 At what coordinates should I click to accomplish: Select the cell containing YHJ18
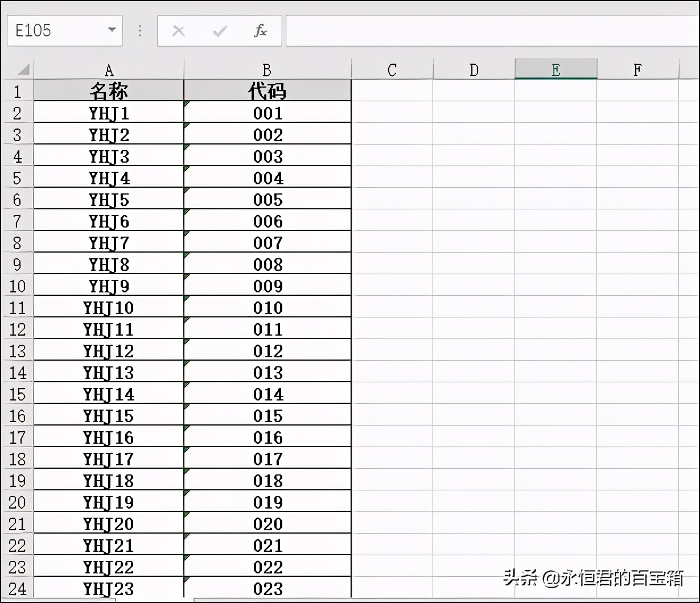pyautogui.click(x=109, y=480)
